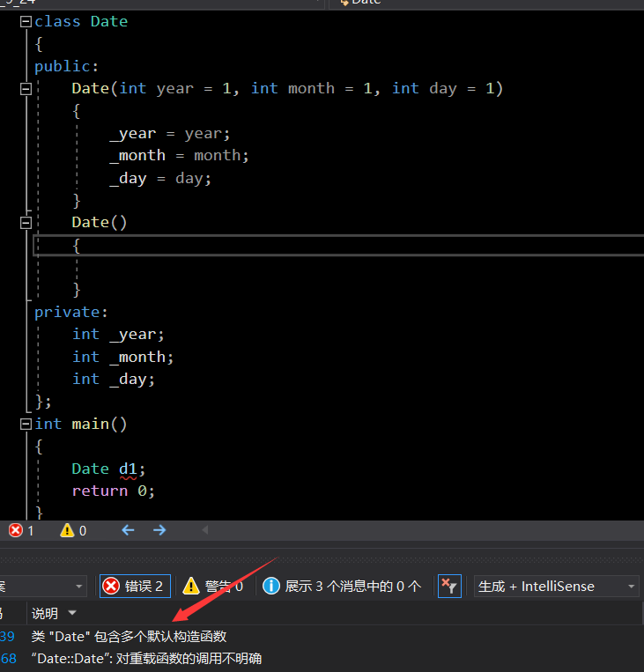Image resolution: width=644 pixels, height=672 pixels.
Task: Click the '_year = year;' assignment line
Action: (170, 134)
